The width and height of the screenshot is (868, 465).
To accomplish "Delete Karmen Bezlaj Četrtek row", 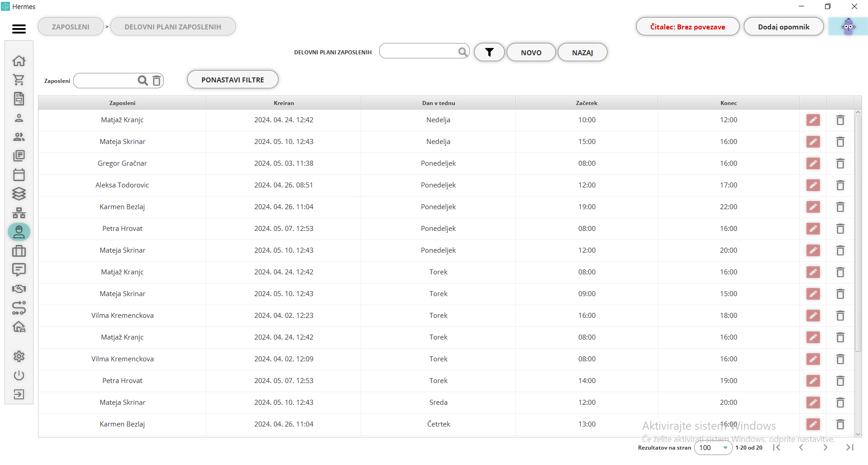I will 840,424.
